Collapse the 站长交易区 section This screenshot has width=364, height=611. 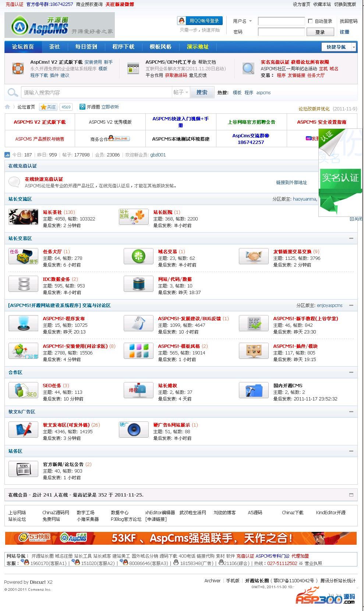[351, 239]
